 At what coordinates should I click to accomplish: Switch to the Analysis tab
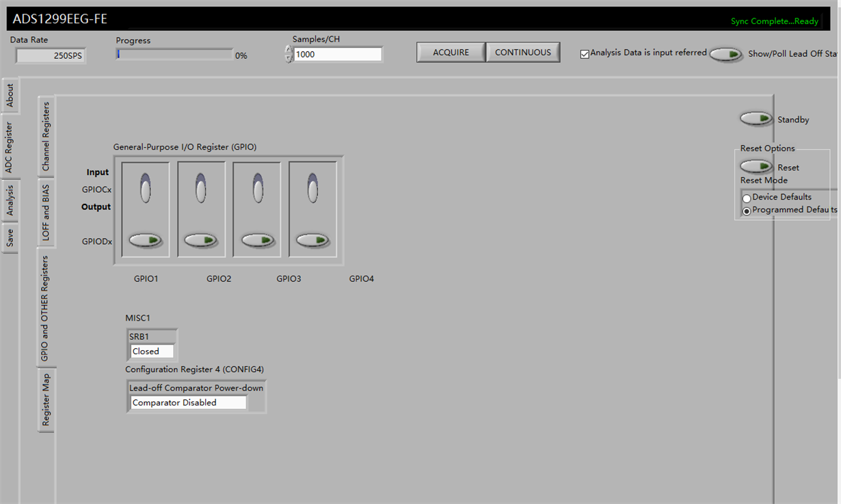tap(10, 200)
